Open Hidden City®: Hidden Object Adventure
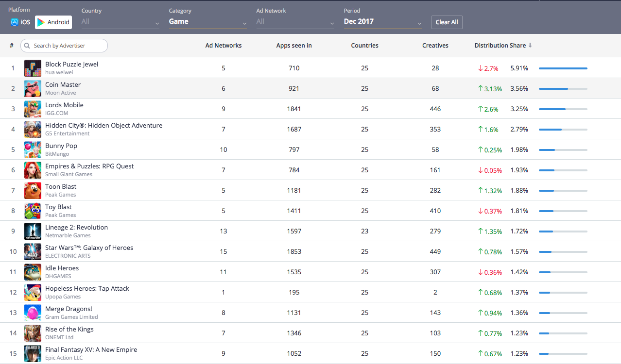Screen dimensions: 621x364 [x=104, y=125]
